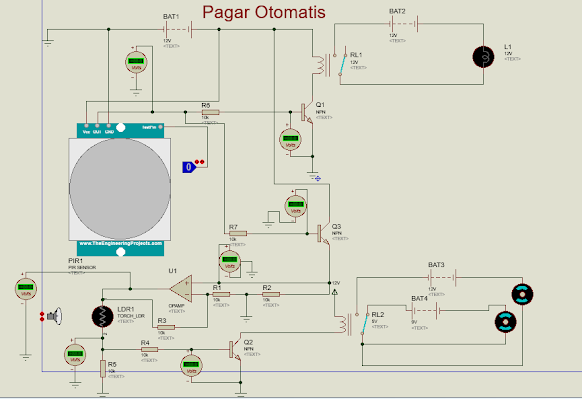Image resolution: width=582 pixels, height=399 pixels.
Task: Select the BAT2 battery symbol
Action: (x=404, y=24)
